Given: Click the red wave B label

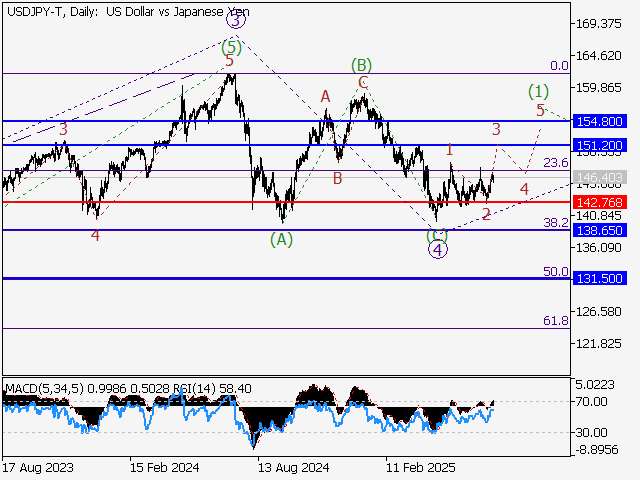Looking at the screenshot, I should (338, 178).
